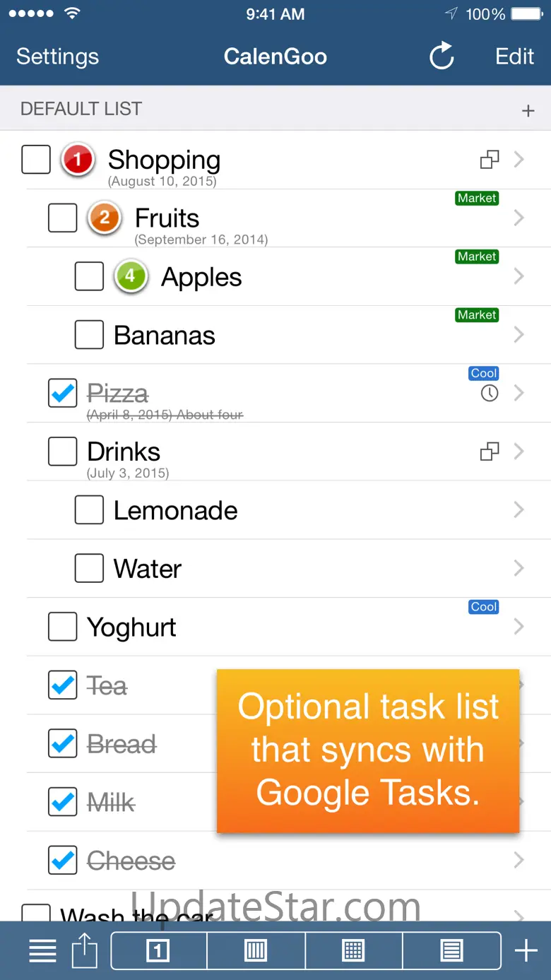Open the hamburger menu in bottom bar
The height and width of the screenshot is (980, 551).
pyautogui.click(x=42, y=951)
